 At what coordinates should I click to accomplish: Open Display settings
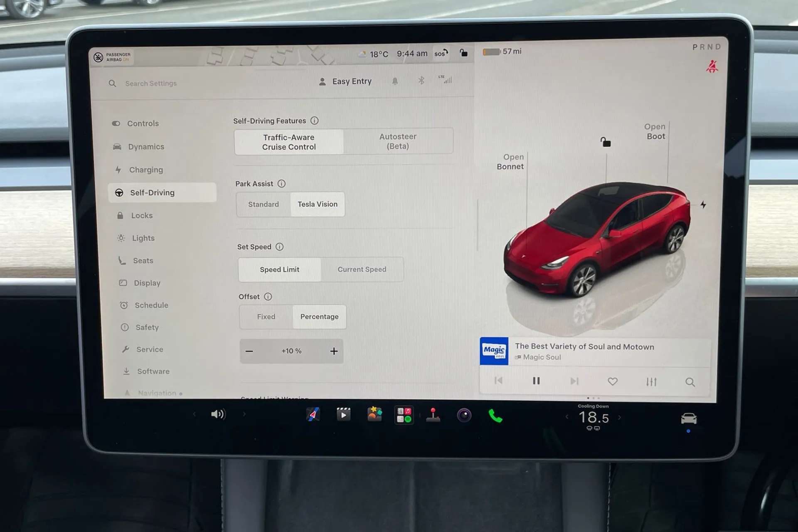pyautogui.click(x=140, y=283)
